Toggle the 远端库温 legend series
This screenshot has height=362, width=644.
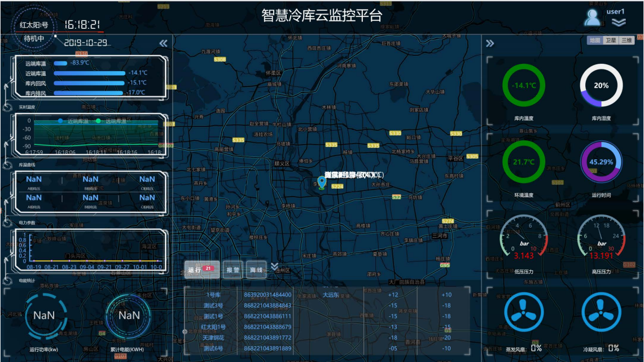point(112,121)
